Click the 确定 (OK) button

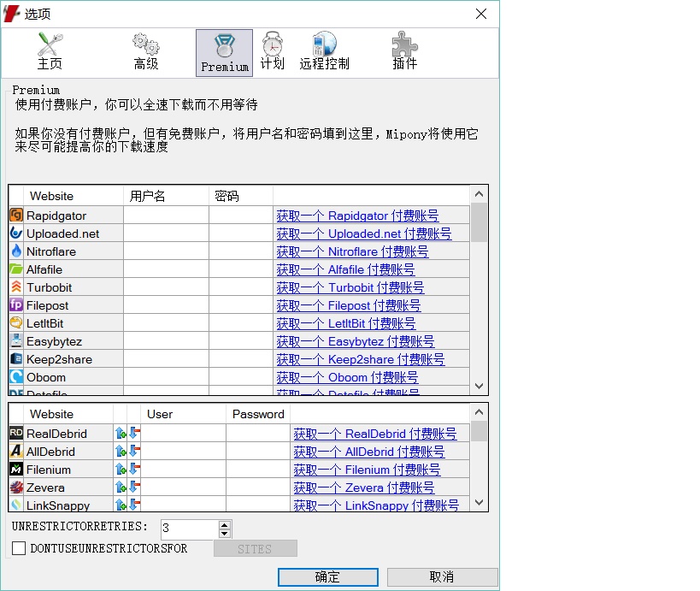(328, 576)
